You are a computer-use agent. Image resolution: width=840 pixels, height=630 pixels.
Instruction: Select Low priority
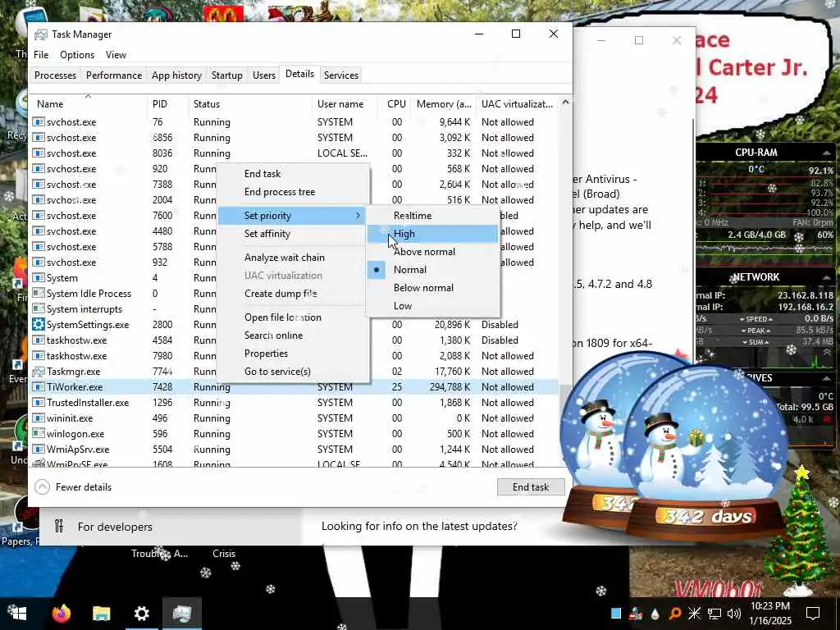click(x=433, y=306)
